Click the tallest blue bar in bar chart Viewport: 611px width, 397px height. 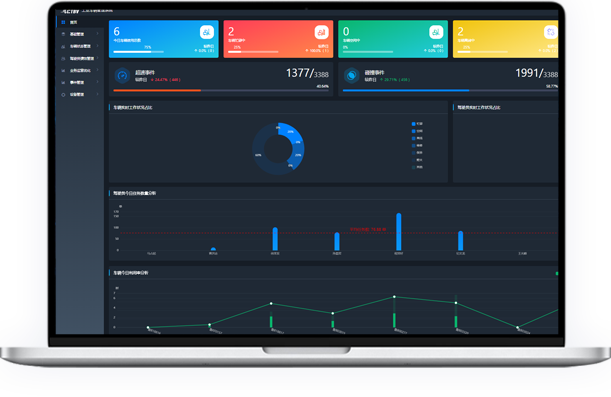[x=399, y=232]
